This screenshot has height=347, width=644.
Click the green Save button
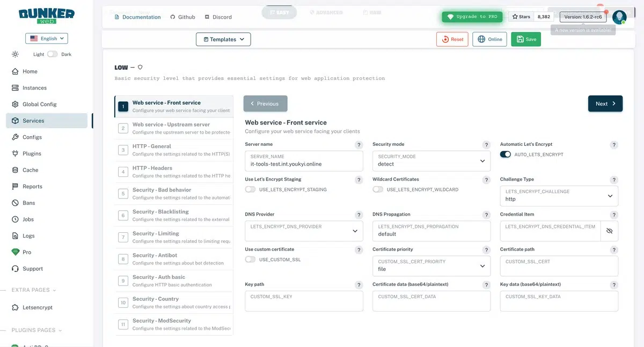[526, 39]
